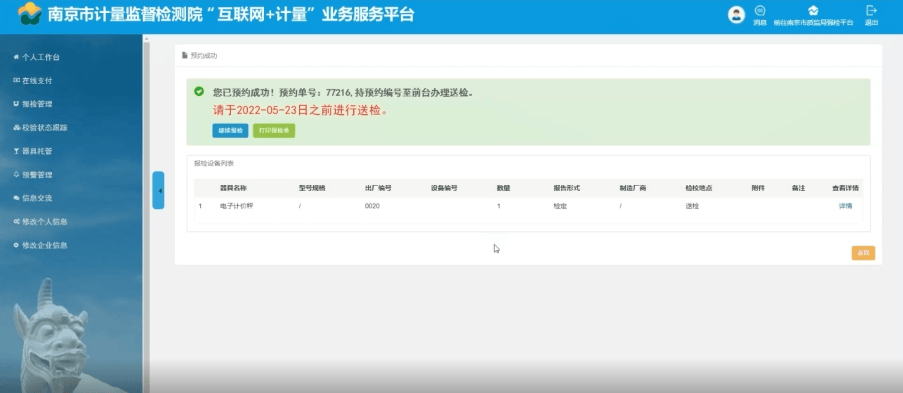This screenshot has height=393, width=903.
Task: Click the orange 返回 button
Action: pos(863,253)
